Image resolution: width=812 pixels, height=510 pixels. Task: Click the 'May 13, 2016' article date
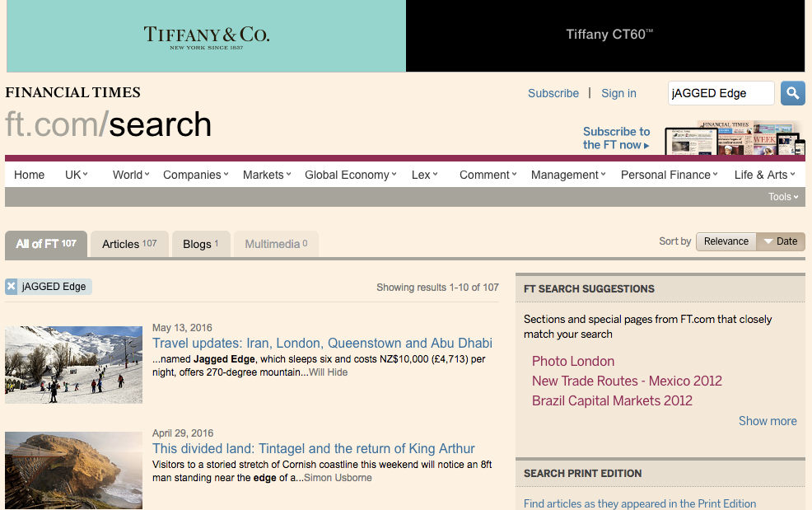click(182, 328)
